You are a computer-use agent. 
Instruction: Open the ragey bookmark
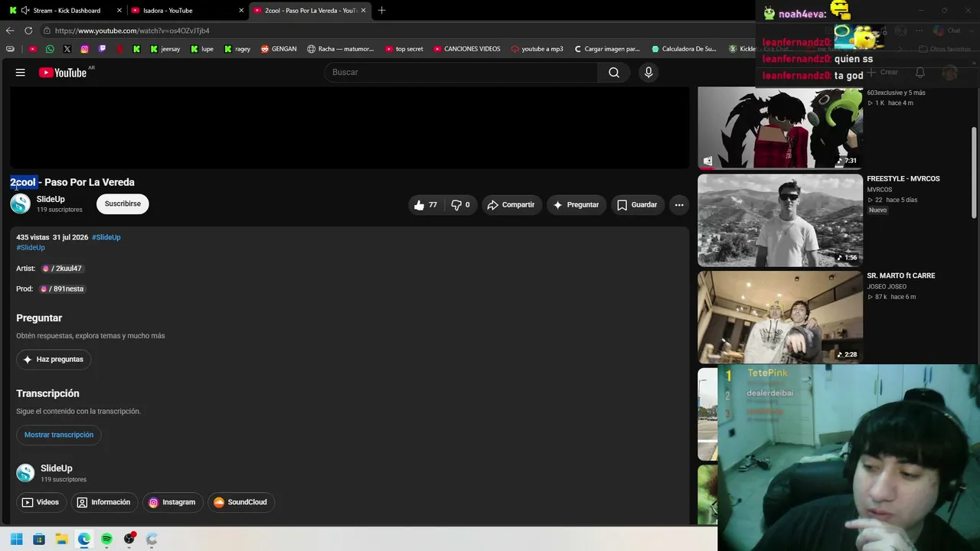[x=237, y=49]
